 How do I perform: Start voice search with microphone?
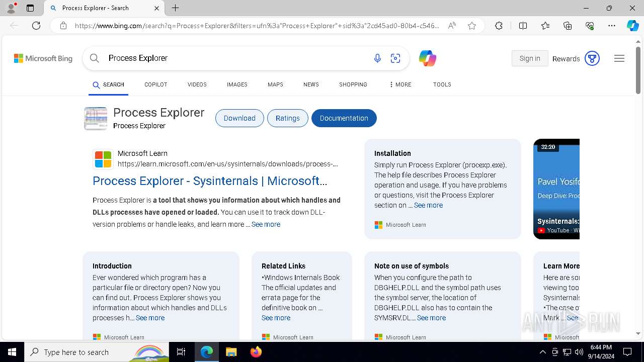point(377,58)
